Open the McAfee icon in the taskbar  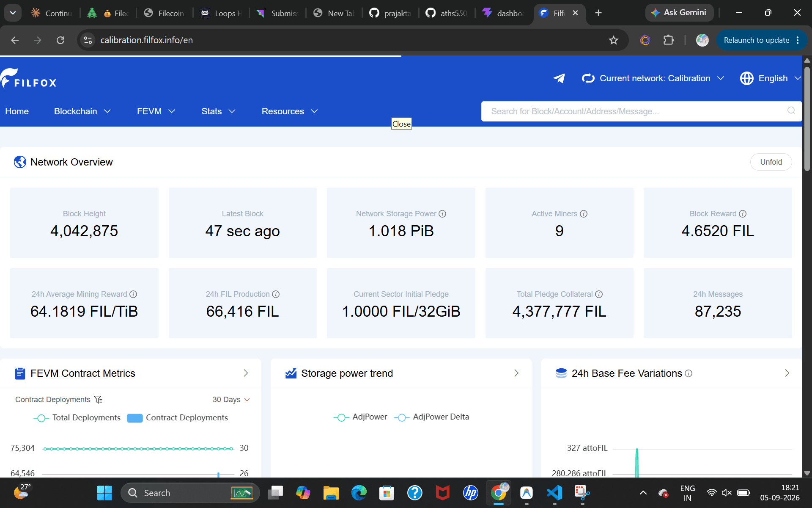pos(443,493)
